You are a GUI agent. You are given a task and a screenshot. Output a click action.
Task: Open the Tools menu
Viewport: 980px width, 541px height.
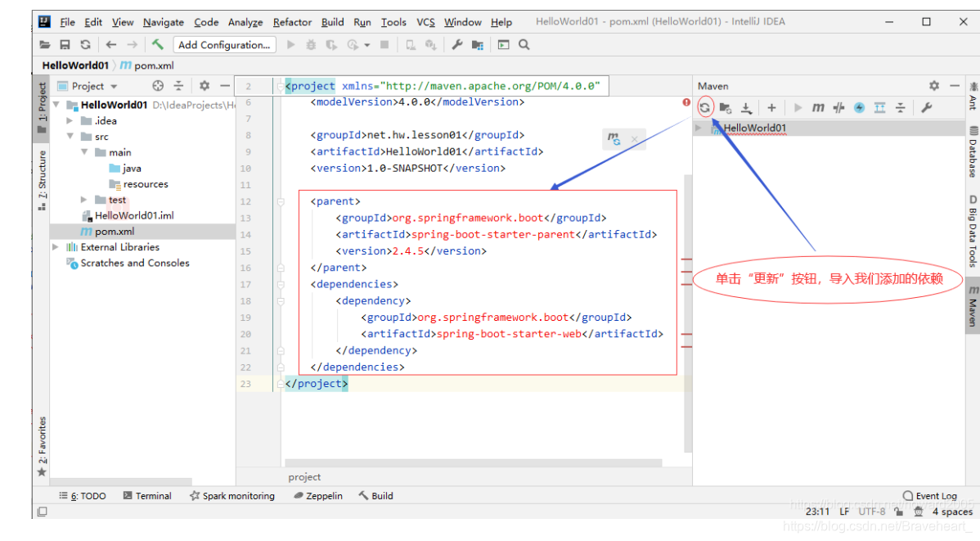click(x=393, y=22)
